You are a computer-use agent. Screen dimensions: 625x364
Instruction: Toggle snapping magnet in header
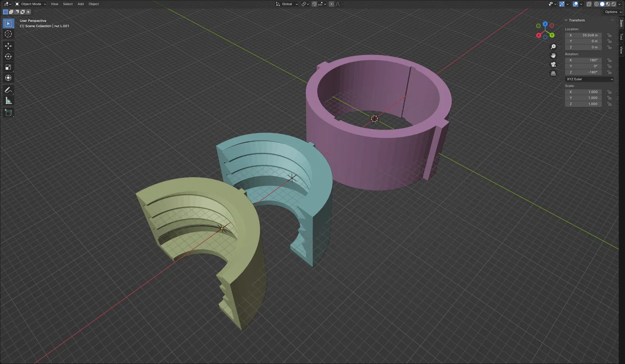[314, 4]
